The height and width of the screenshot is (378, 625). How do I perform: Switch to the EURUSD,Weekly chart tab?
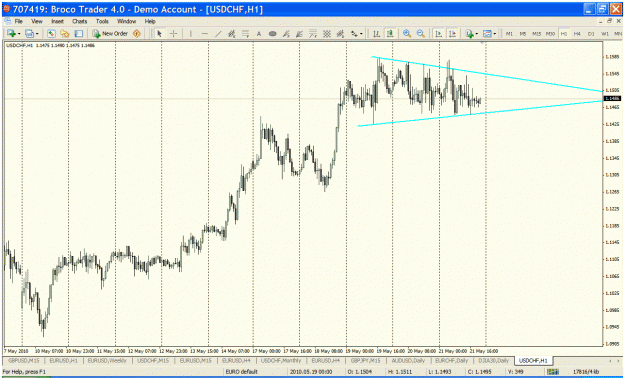coord(107,360)
